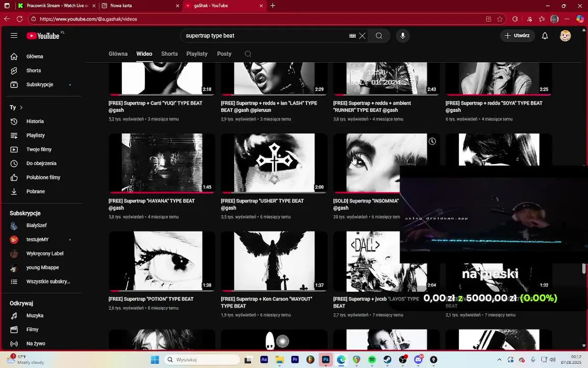Open new browser tab plus
The image size is (588, 368).
(x=273, y=6)
